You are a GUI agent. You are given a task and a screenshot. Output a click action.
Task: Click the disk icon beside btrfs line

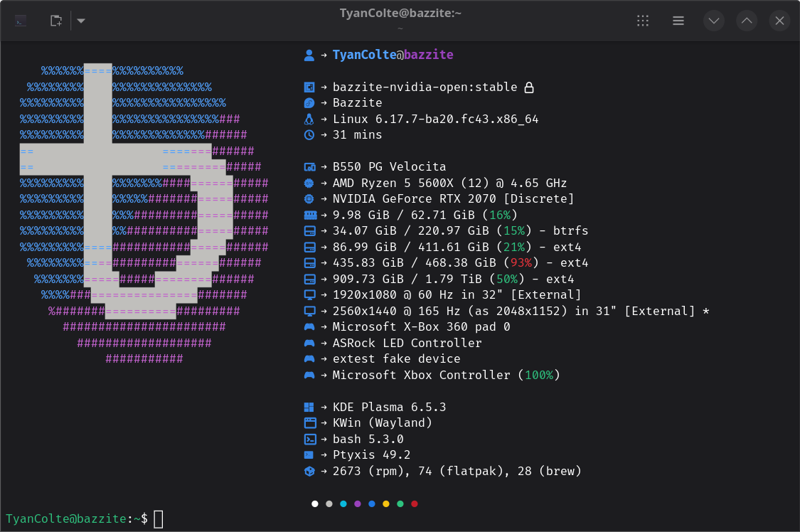point(310,231)
